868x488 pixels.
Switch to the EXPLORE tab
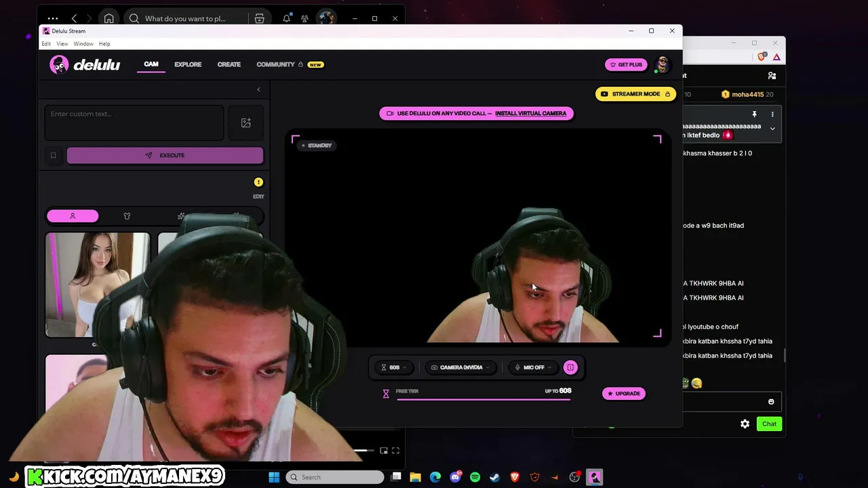[188, 64]
